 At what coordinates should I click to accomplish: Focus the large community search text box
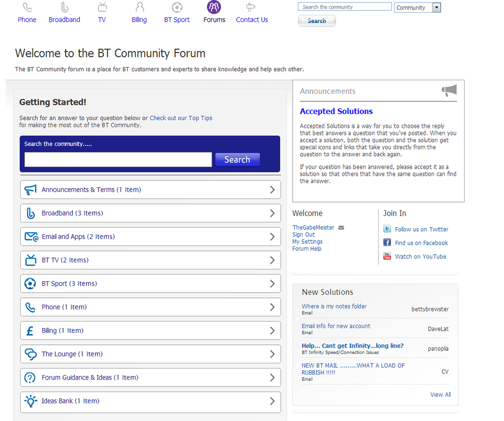118,160
